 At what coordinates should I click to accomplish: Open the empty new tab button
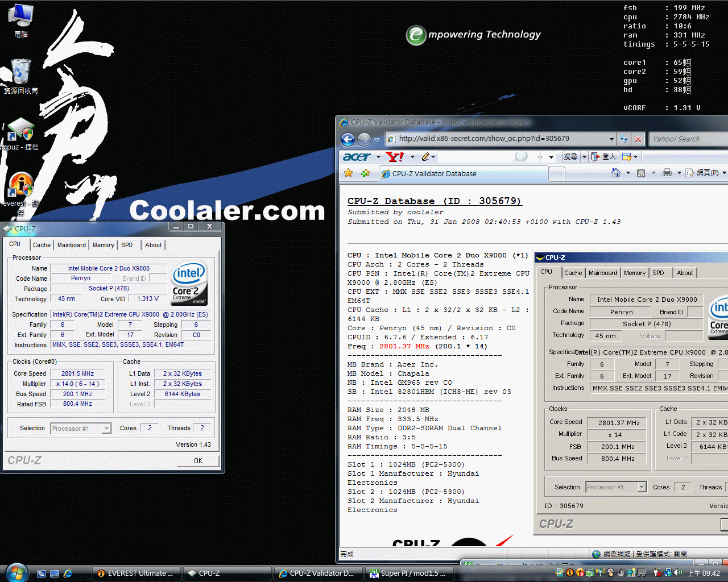pos(557,174)
